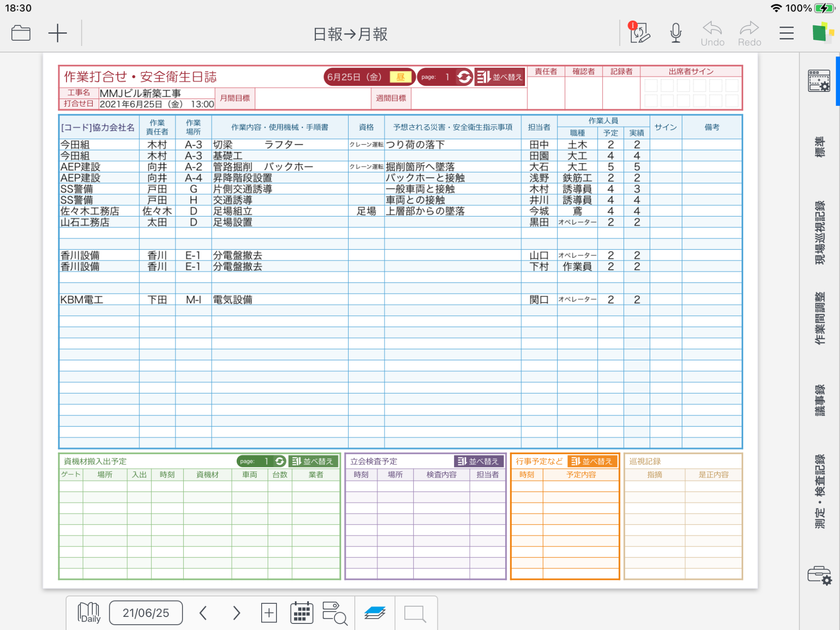Tap the date field showing 21/06/25

(x=146, y=612)
